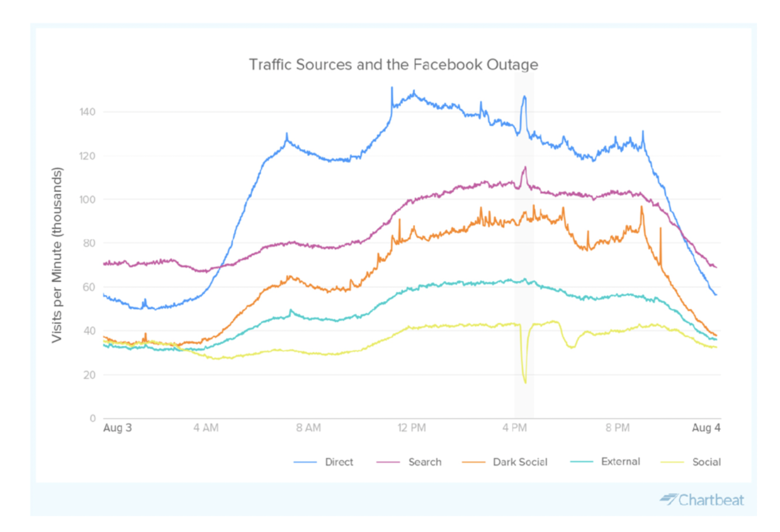Click the 4 PM x-axis label
The width and height of the screenshot is (780, 532).
click(x=514, y=428)
